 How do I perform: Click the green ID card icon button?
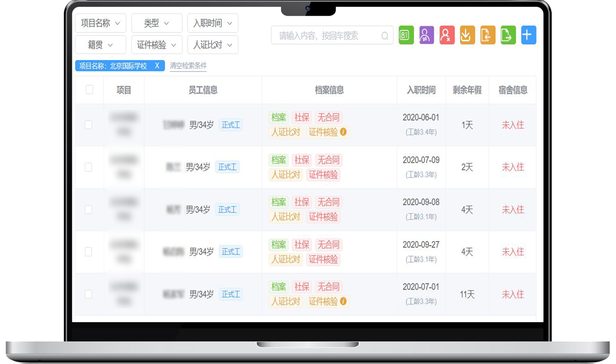[x=406, y=35]
